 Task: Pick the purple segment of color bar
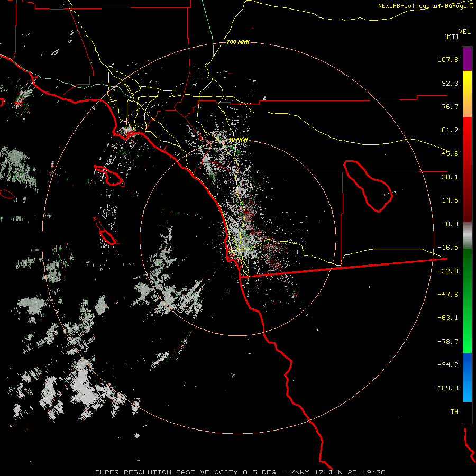tap(467, 59)
